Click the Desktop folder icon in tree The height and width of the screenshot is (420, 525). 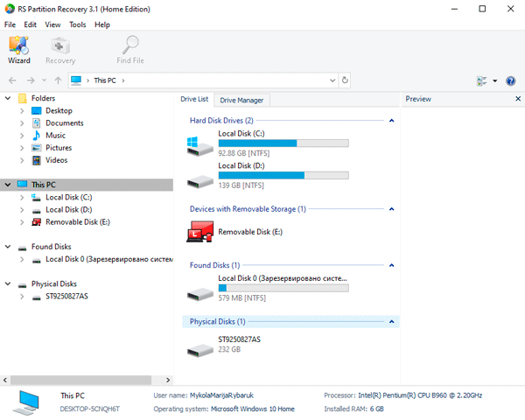[x=36, y=110]
